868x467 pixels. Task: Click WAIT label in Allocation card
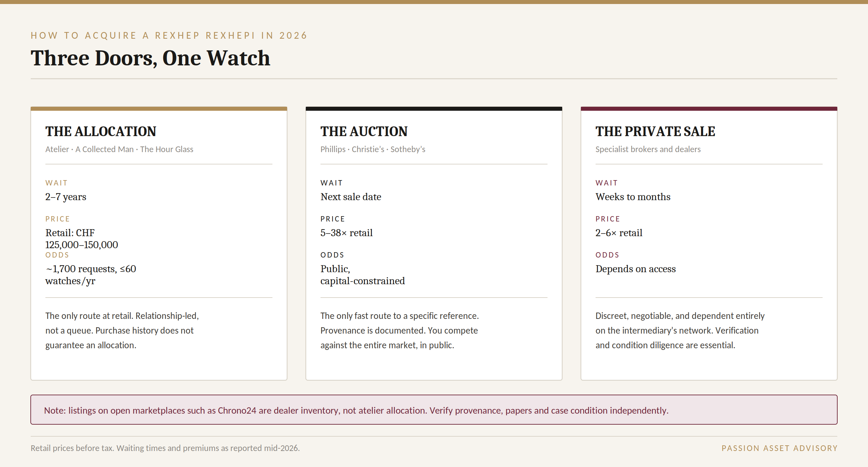57,183
